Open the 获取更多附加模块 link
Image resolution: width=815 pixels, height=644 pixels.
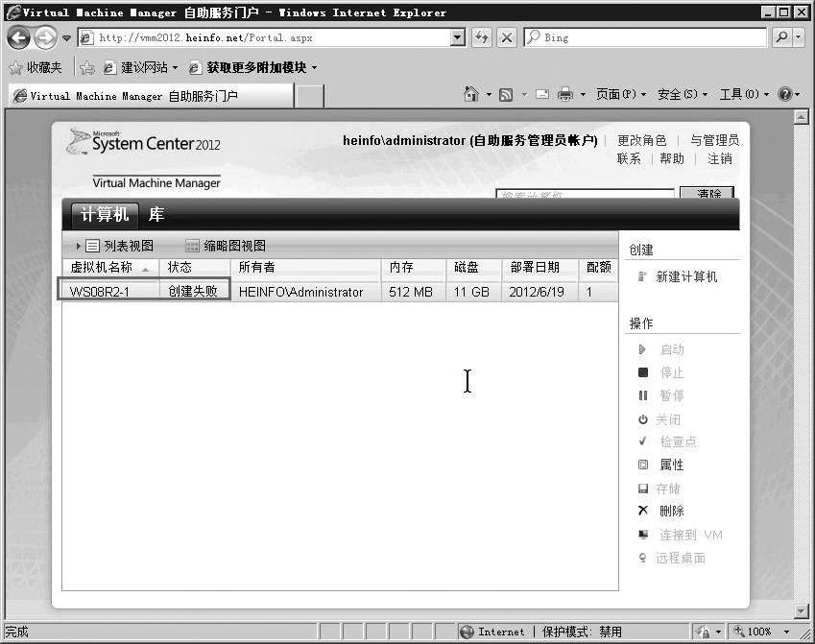pyautogui.click(x=252, y=67)
